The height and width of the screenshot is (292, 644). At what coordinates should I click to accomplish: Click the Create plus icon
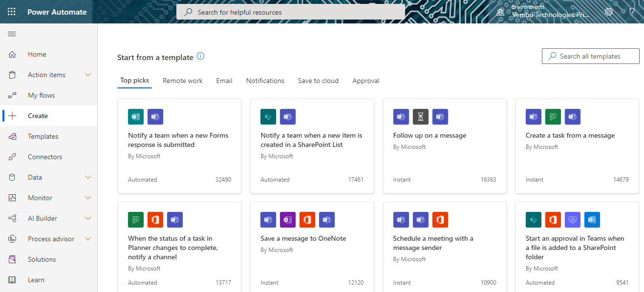[13, 116]
